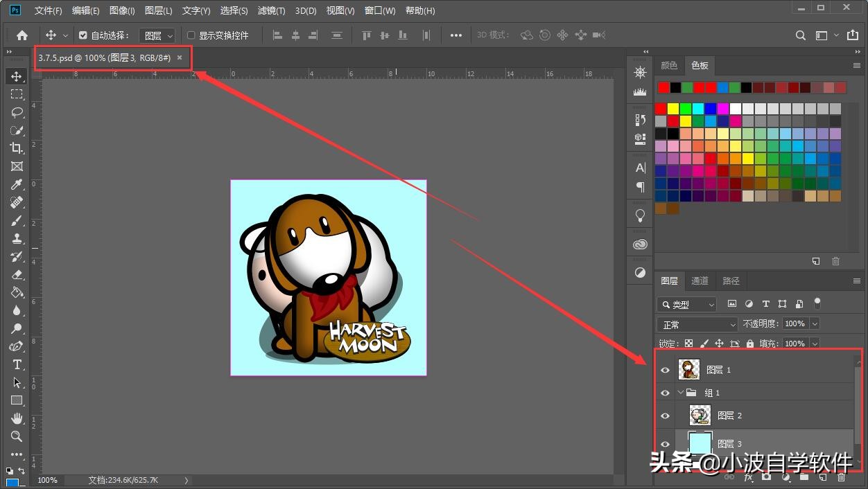
Task: Switch to the 颜色 tab
Action: pos(669,65)
